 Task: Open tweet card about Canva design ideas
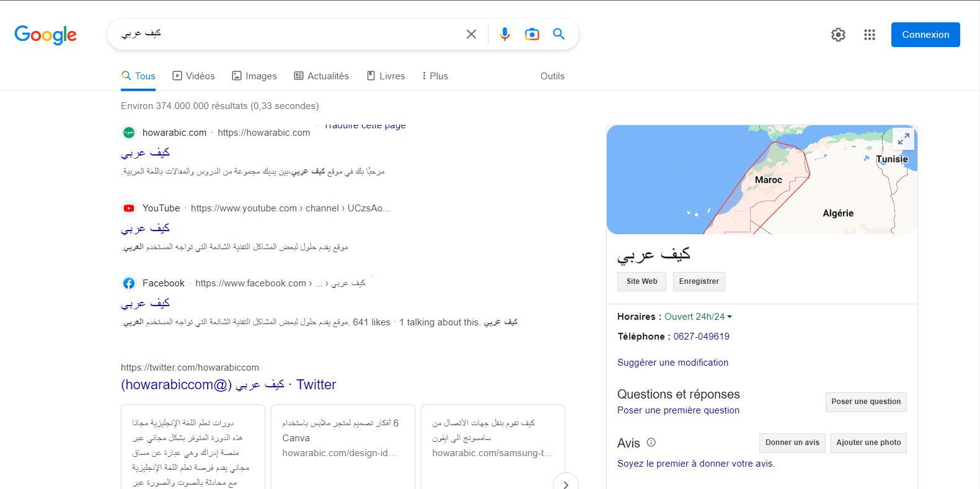pos(343,446)
